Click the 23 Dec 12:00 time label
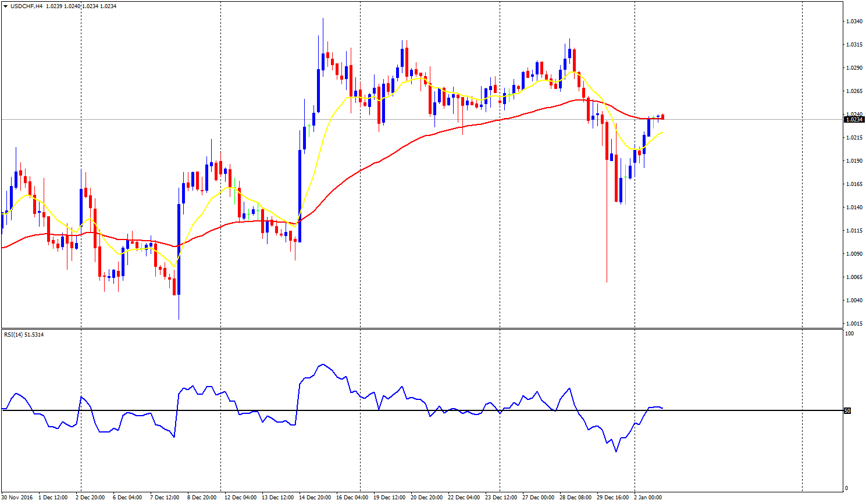The width and height of the screenshot is (866, 504). [x=501, y=498]
